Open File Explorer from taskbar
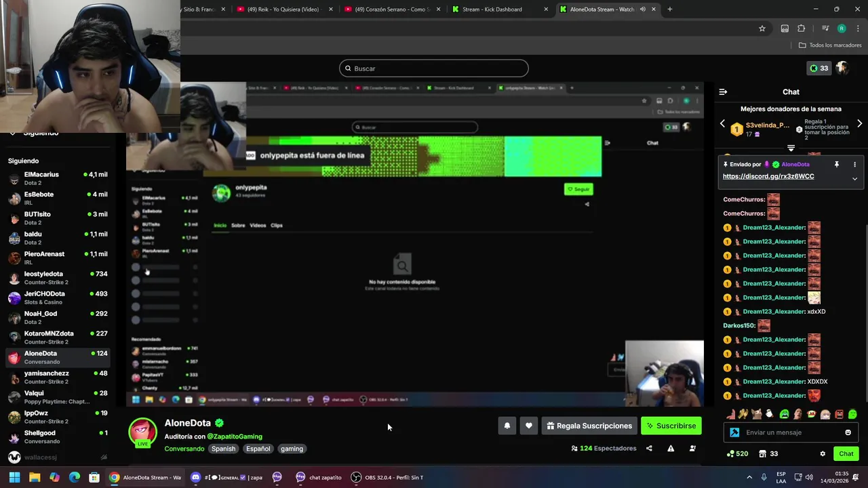868x488 pixels. point(35,477)
